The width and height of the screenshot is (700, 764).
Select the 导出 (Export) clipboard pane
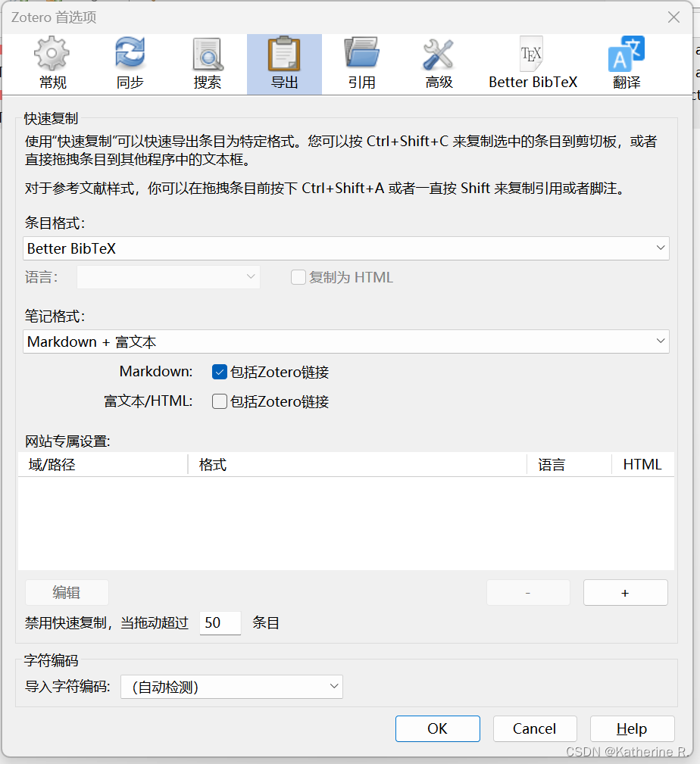(x=284, y=64)
